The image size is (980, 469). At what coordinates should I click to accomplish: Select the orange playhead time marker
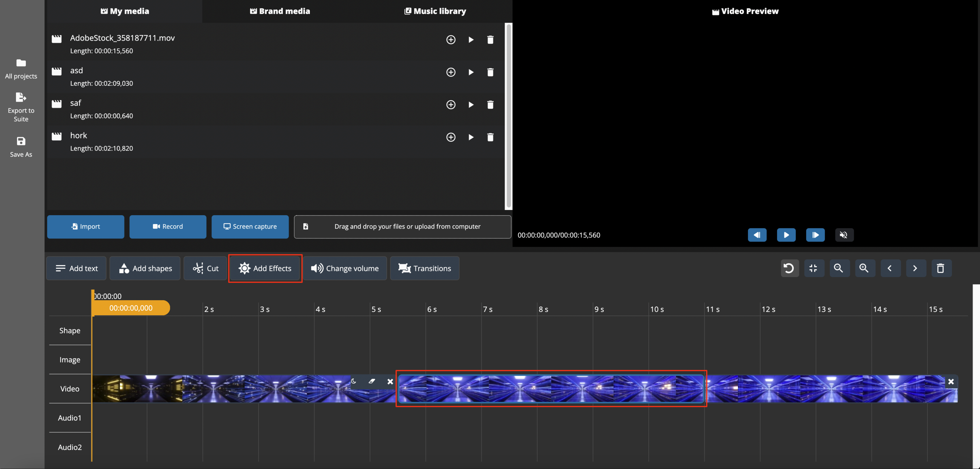click(131, 308)
